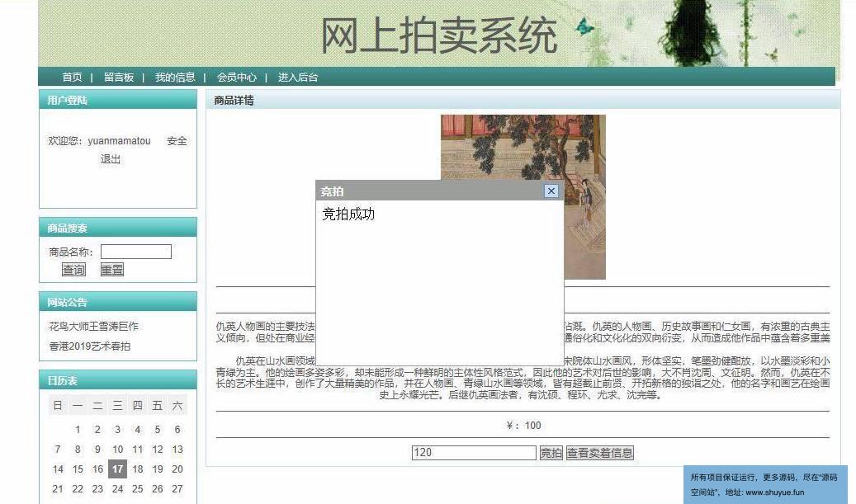Click the 查询 search button
Screen dimensions: 856x504
(73, 270)
